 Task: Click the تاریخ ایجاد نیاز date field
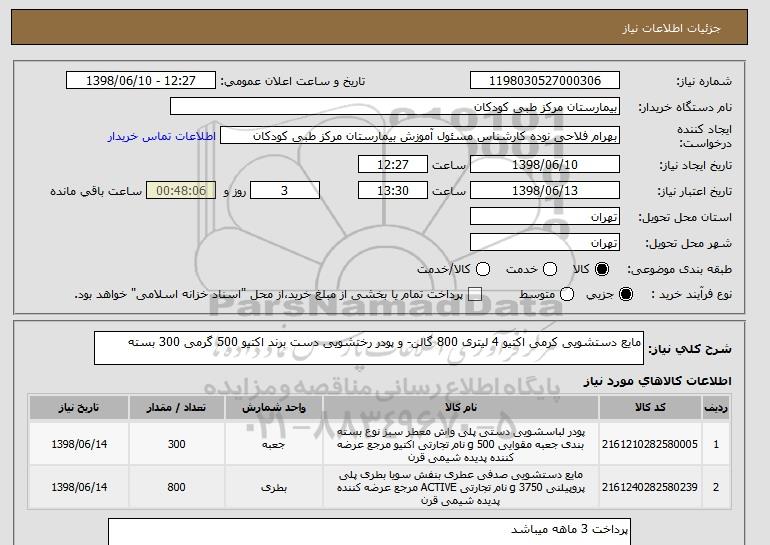click(x=545, y=164)
